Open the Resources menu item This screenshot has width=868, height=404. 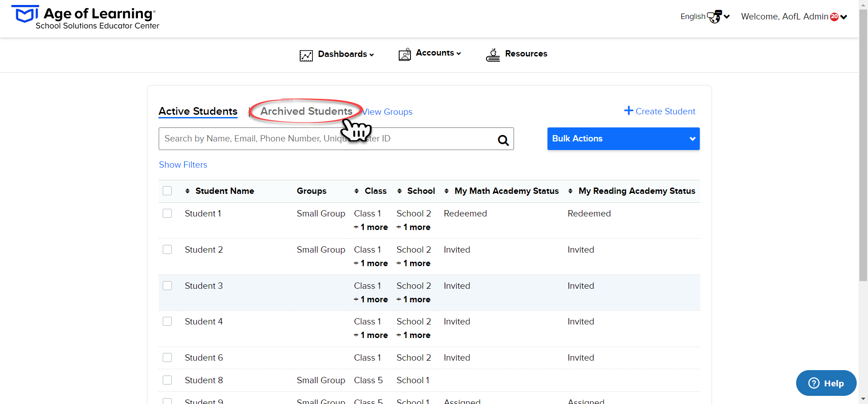coord(526,54)
